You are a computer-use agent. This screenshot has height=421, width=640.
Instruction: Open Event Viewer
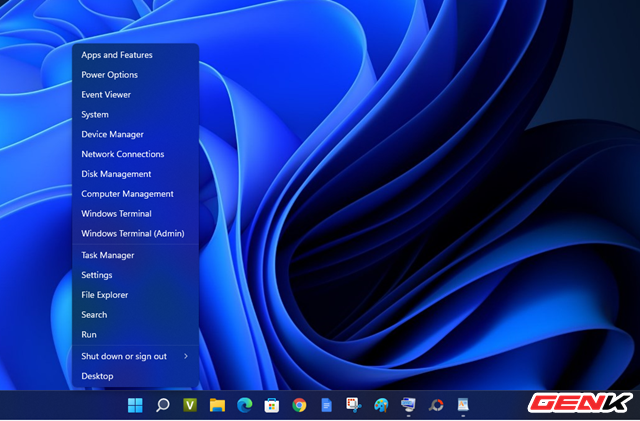point(136,94)
